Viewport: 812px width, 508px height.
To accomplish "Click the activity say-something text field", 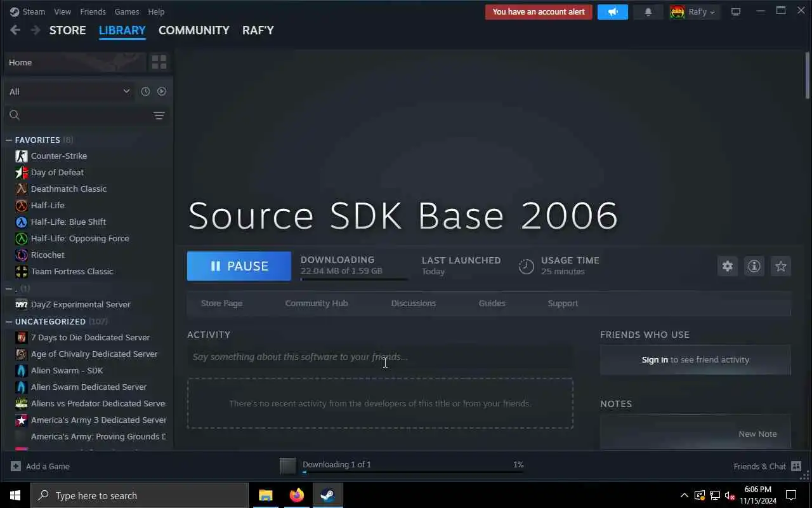I will [x=380, y=357].
